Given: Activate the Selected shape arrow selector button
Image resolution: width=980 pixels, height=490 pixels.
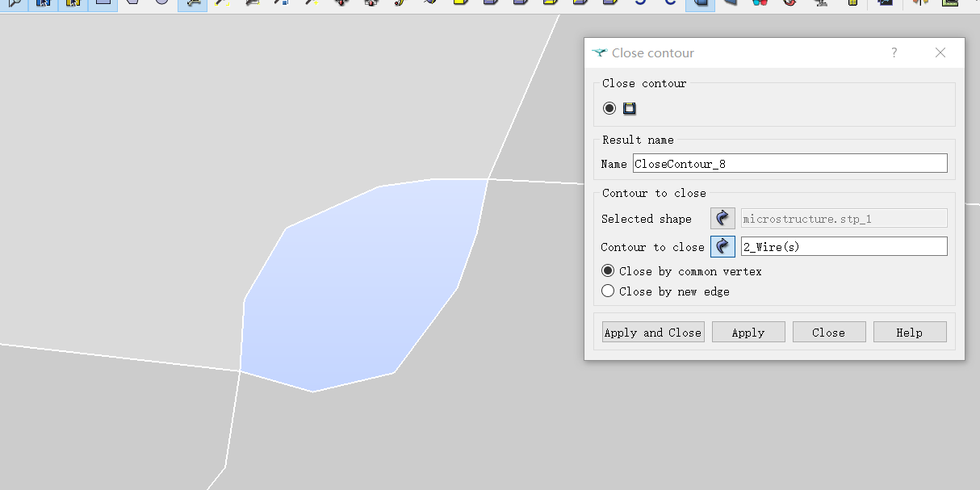Looking at the screenshot, I should tap(722, 218).
